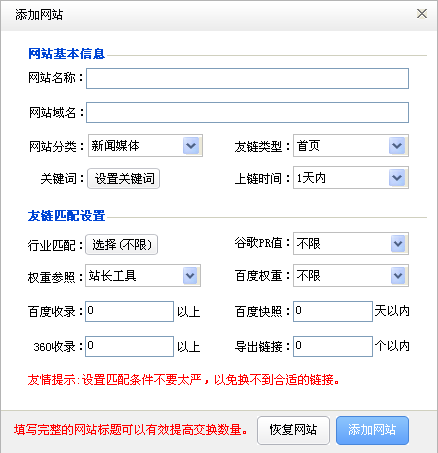Click the 恢复网站 button
This screenshot has height=453, width=438.
click(293, 430)
